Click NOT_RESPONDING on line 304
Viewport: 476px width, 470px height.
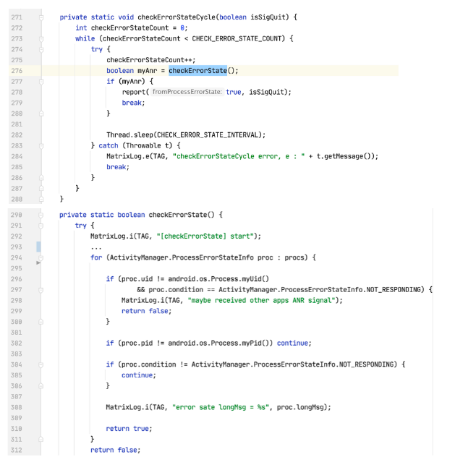tap(366, 364)
